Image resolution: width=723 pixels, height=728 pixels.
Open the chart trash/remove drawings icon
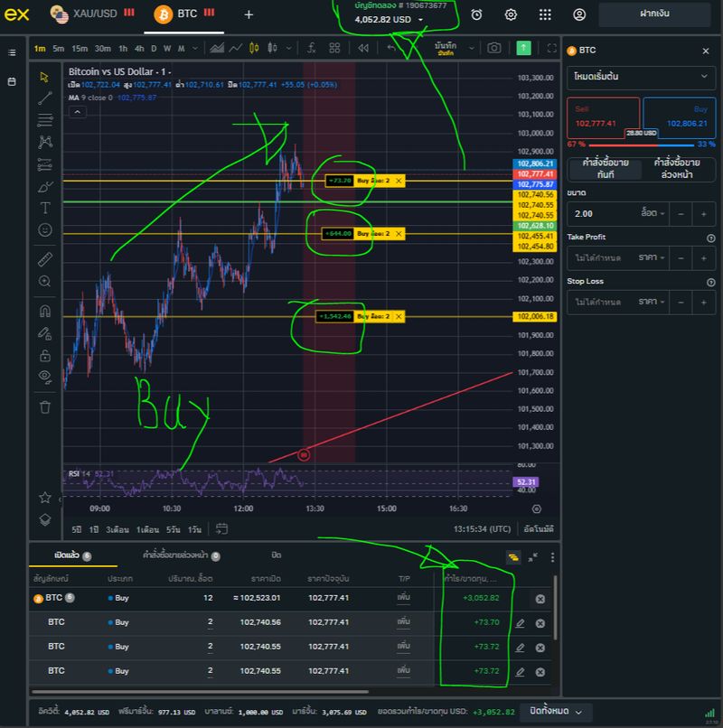(x=43, y=406)
